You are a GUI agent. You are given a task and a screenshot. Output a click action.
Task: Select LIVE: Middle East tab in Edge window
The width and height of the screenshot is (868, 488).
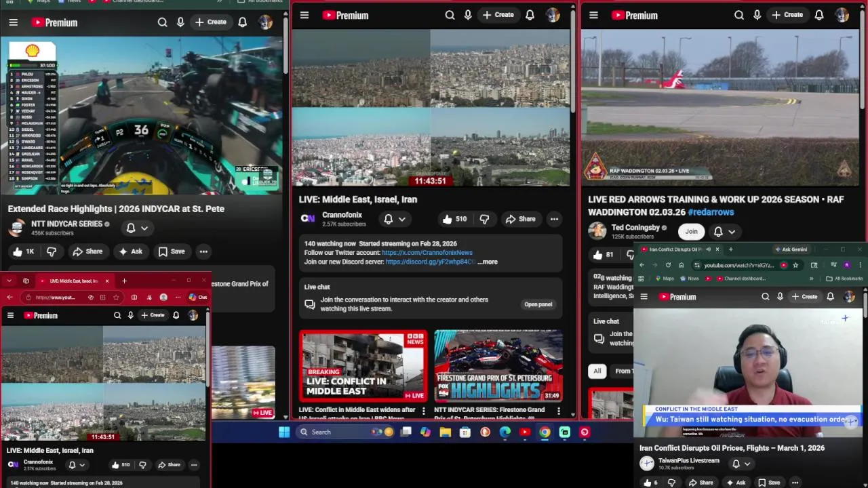[73, 281]
